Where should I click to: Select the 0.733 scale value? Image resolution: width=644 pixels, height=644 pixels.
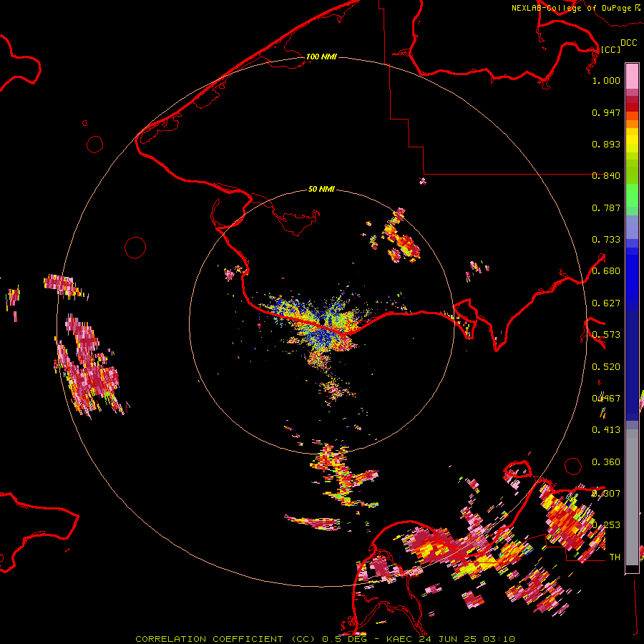(606, 240)
